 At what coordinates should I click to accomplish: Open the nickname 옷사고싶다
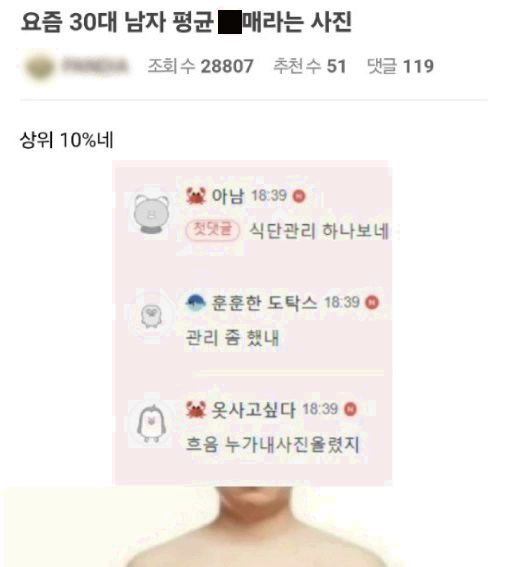253,410
